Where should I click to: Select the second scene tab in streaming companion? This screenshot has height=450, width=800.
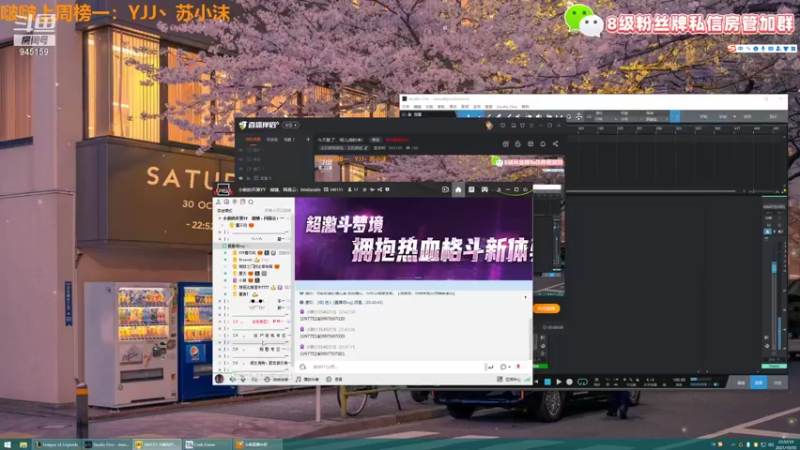tap(272, 139)
